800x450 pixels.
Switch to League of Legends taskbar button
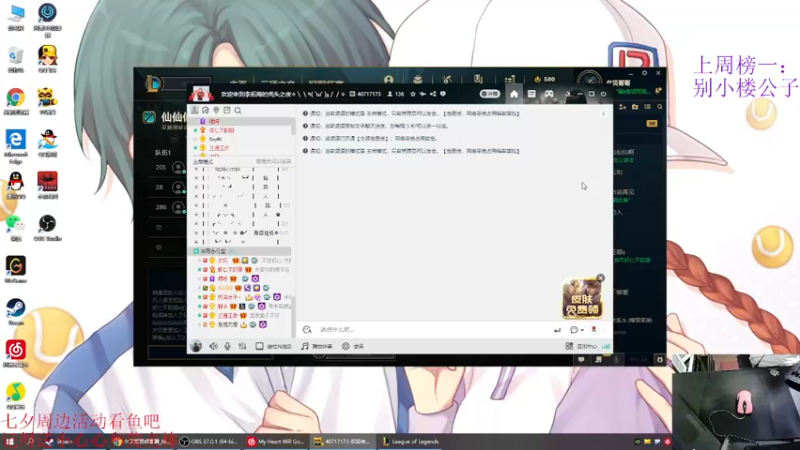click(x=411, y=442)
